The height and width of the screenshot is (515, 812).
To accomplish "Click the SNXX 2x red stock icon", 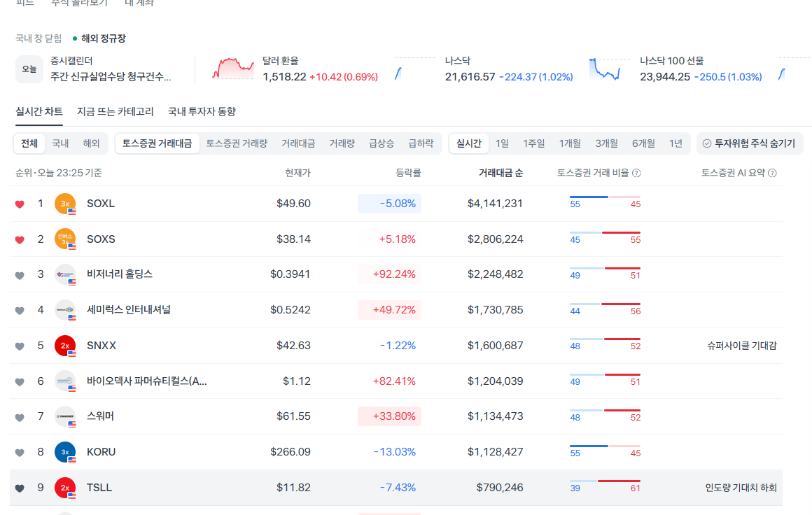I will (x=64, y=346).
